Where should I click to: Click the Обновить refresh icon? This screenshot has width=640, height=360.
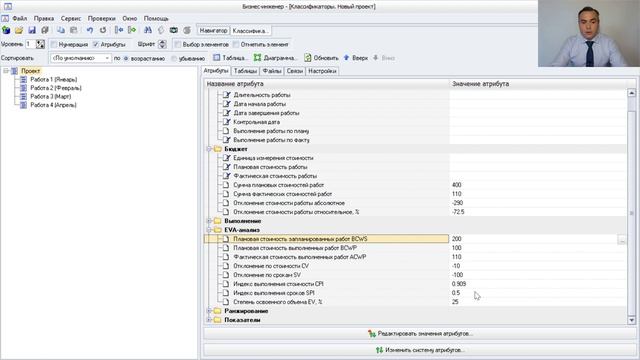pos(307,58)
